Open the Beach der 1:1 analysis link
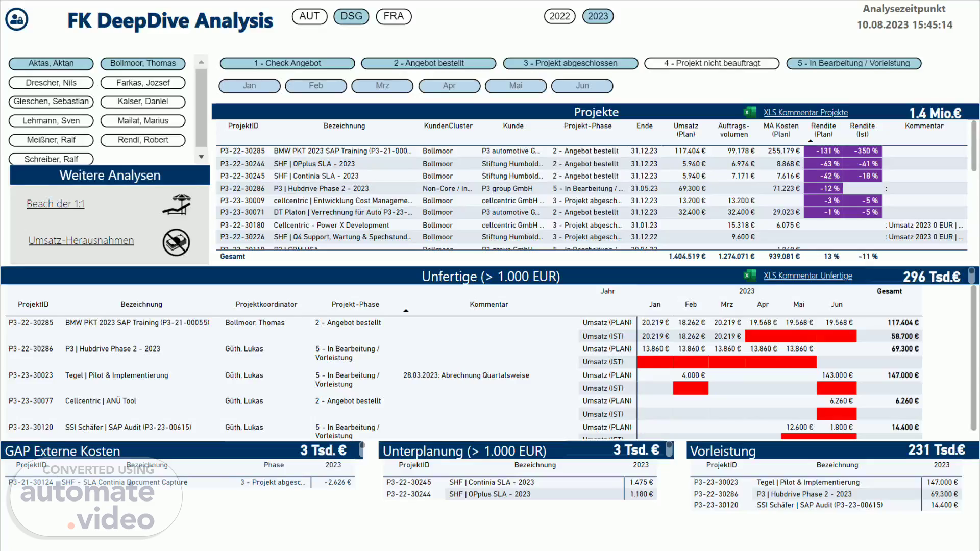The image size is (980, 551). (55, 204)
